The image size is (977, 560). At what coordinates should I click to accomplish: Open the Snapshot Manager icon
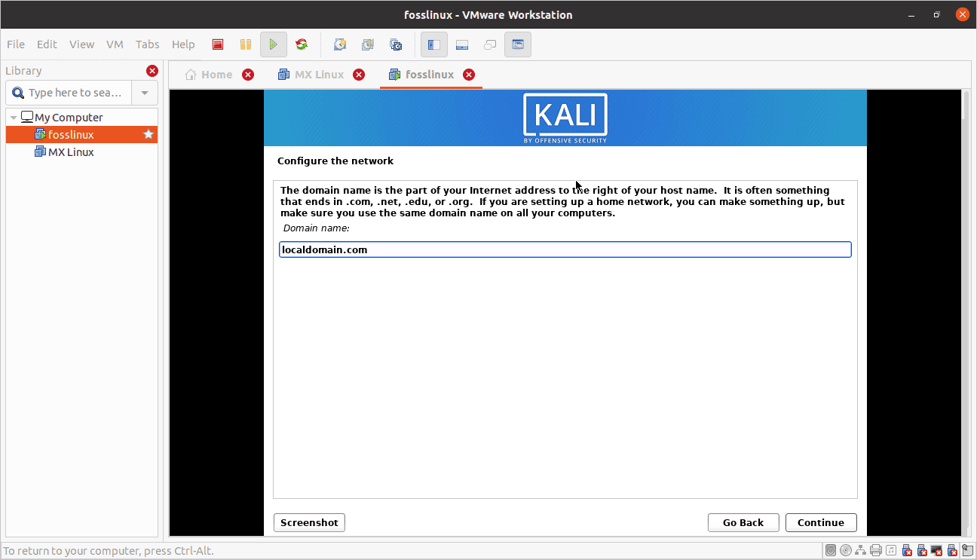click(x=396, y=44)
